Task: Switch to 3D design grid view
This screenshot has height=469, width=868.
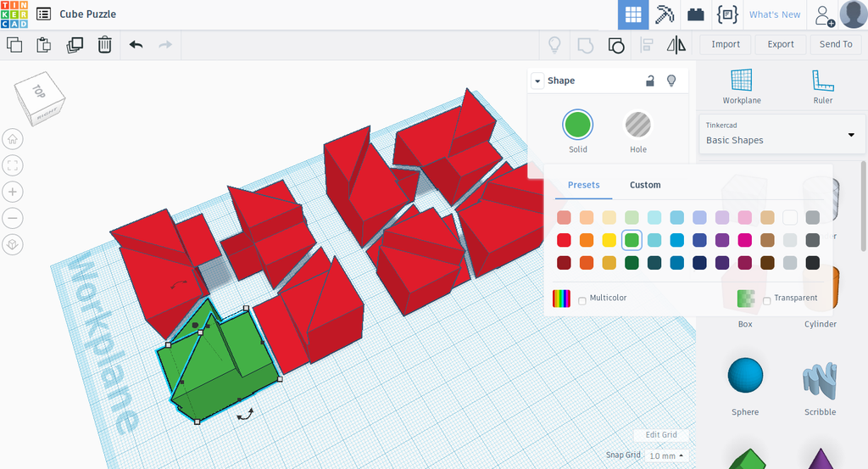Action: point(633,14)
